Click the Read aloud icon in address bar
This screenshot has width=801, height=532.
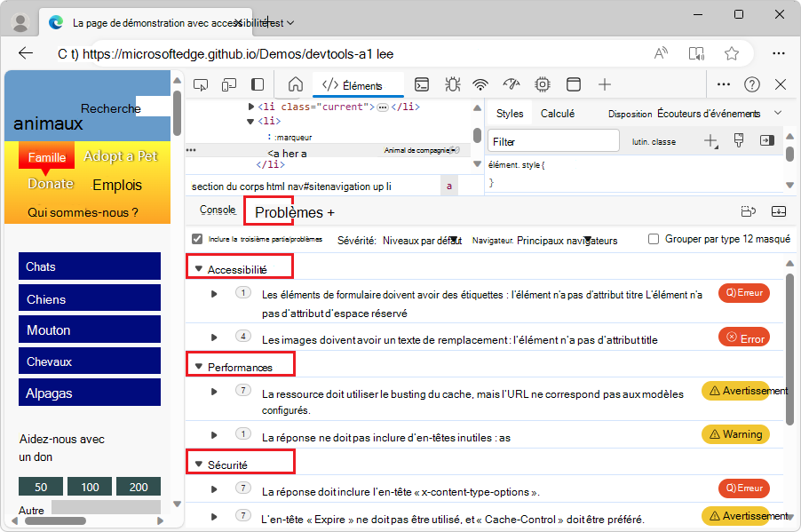661,53
